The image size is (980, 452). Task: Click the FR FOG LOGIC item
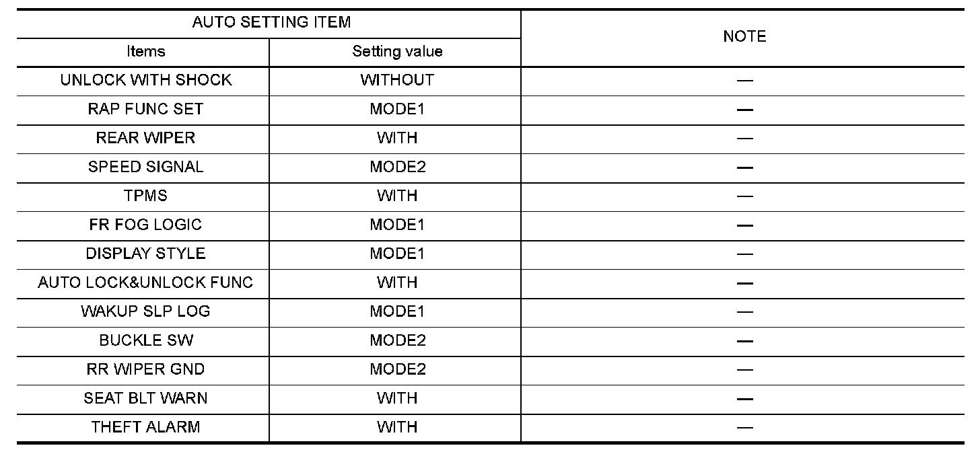pos(145,225)
